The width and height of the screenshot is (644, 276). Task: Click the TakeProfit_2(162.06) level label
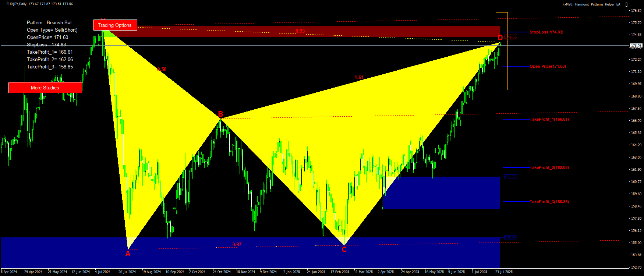[549, 167]
